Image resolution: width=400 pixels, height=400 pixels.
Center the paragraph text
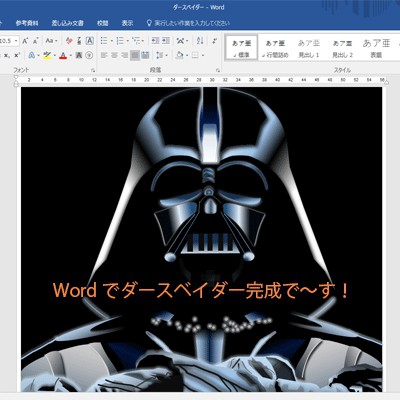tap(114, 55)
